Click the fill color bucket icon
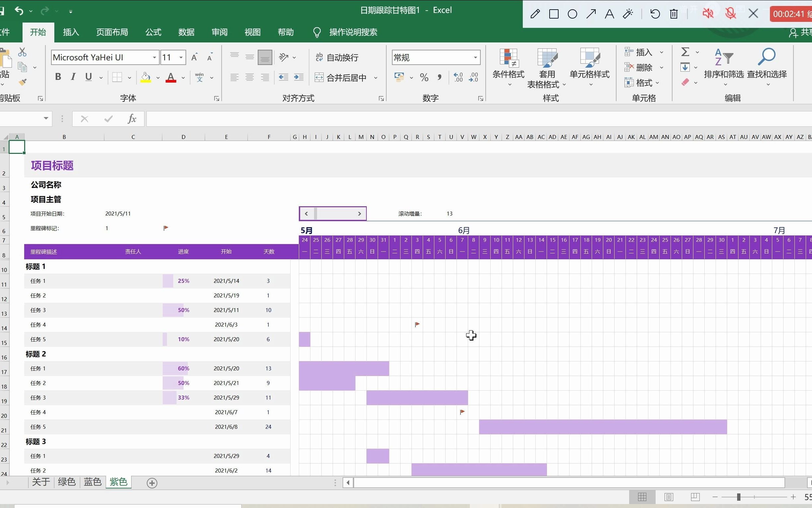The width and height of the screenshot is (812, 508). (x=145, y=78)
